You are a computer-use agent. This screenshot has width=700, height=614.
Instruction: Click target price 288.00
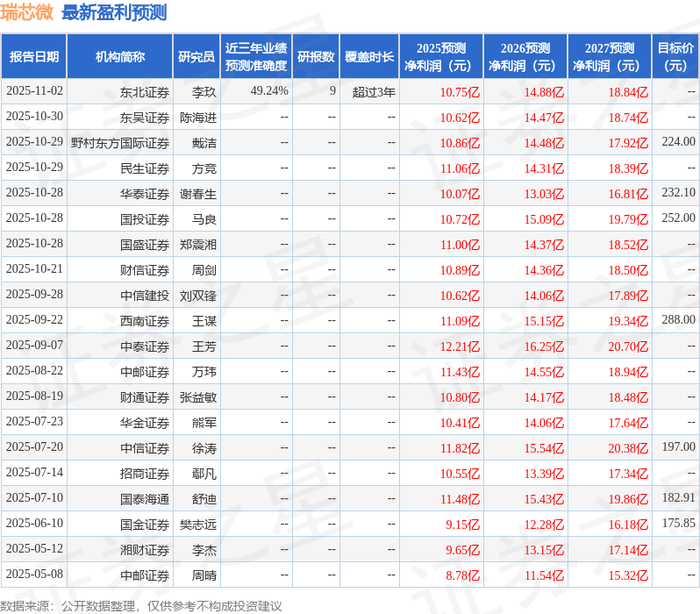pyautogui.click(x=678, y=320)
